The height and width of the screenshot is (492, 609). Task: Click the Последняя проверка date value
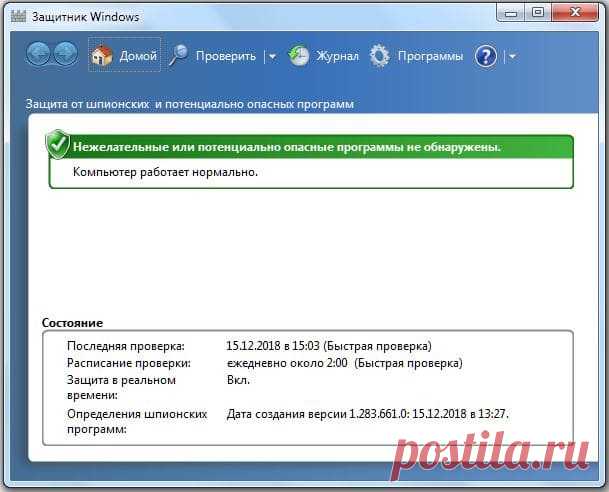[329, 345]
